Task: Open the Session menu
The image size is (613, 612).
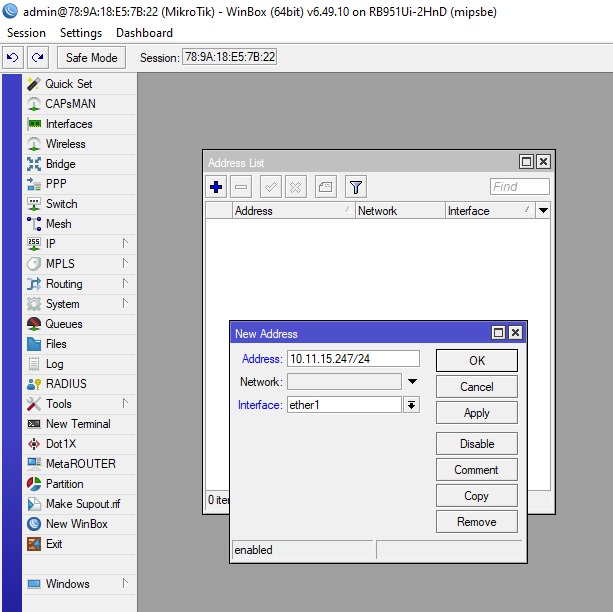Action: coord(26,33)
